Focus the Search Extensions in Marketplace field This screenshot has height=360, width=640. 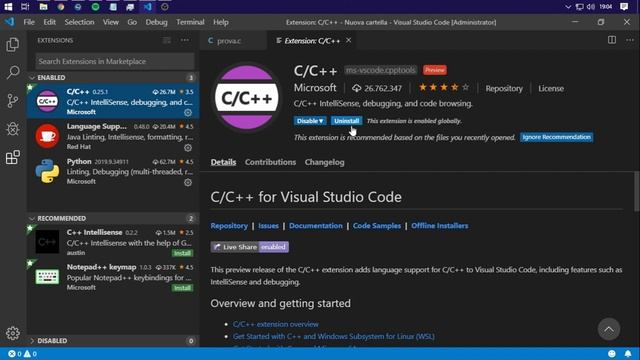pos(115,61)
